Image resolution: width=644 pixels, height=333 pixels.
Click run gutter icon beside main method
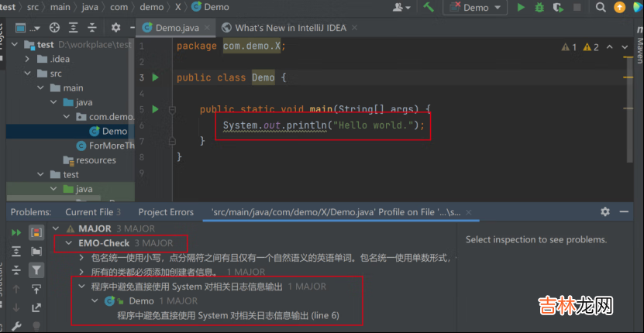(x=155, y=109)
